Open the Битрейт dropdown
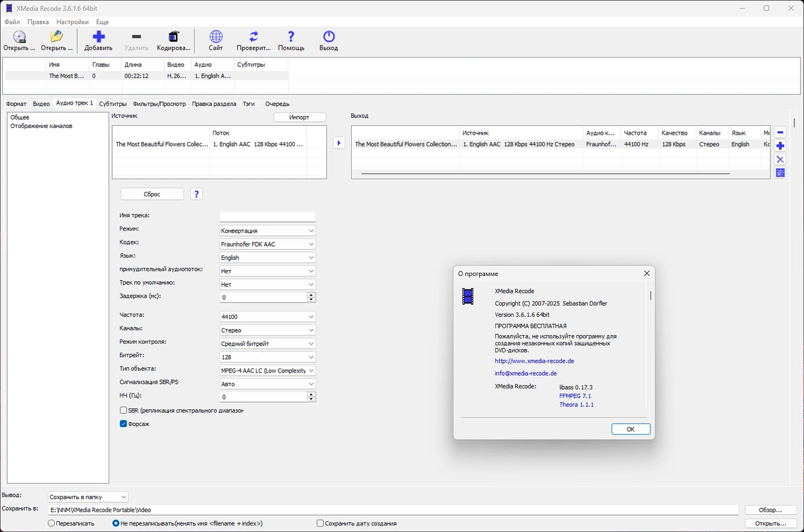The height and width of the screenshot is (532, 804). [267, 356]
